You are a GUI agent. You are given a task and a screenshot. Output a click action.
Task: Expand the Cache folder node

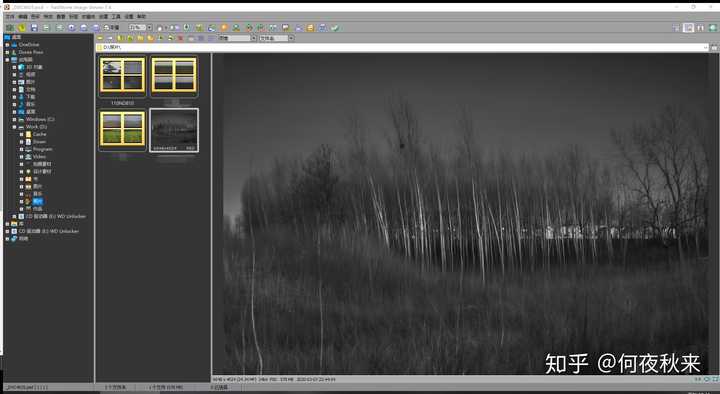[21, 134]
